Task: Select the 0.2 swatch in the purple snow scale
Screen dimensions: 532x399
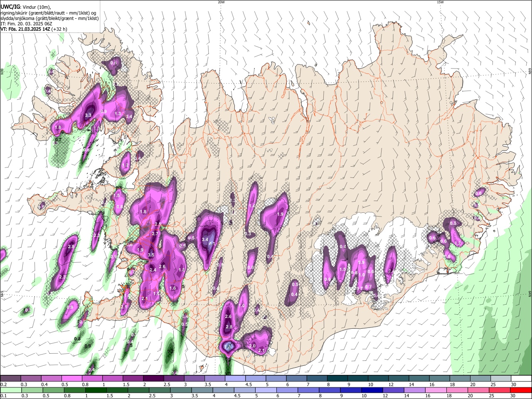Action: [10, 378]
